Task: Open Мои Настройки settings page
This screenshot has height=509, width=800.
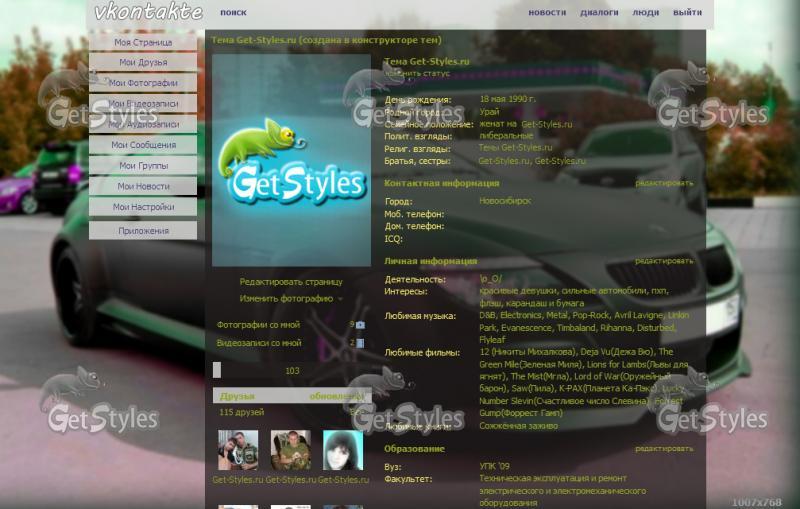Action: (143, 207)
